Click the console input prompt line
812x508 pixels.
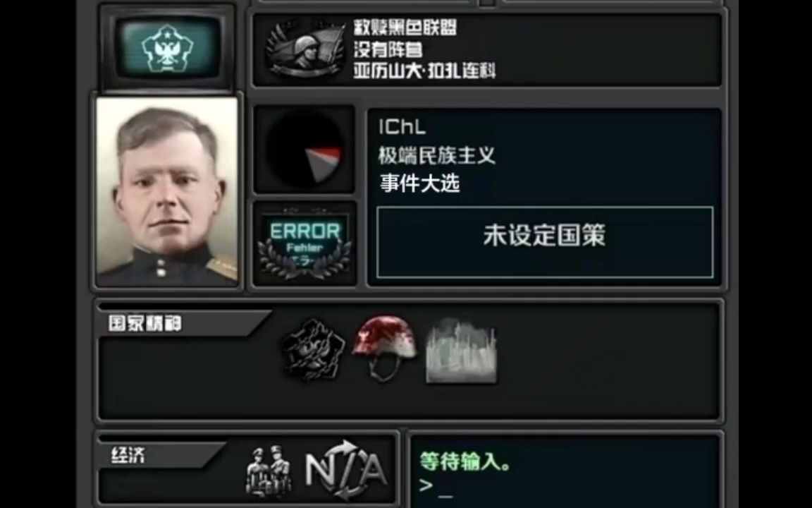[436, 486]
